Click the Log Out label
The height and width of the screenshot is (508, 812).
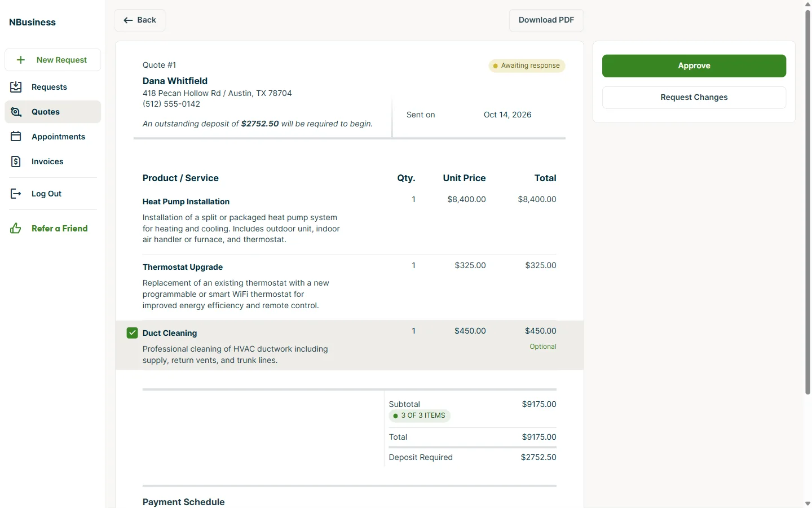[46, 194]
